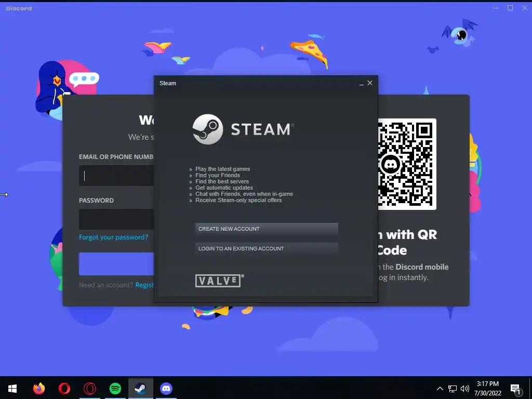Click 'Receive Steam-only special offers' text
532x399 pixels.
pyautogui.click(x=238, y=200)
